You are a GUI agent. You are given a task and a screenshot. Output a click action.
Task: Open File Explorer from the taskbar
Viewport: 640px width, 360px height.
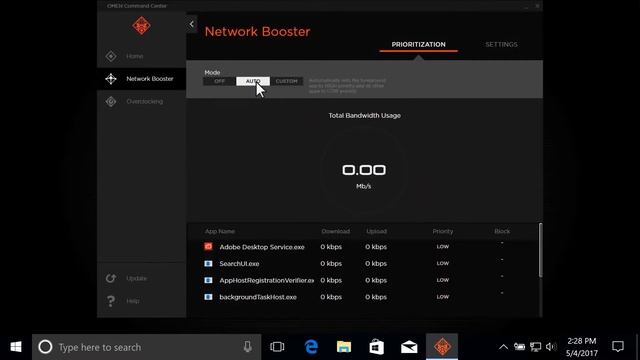(x=344, y=347)
